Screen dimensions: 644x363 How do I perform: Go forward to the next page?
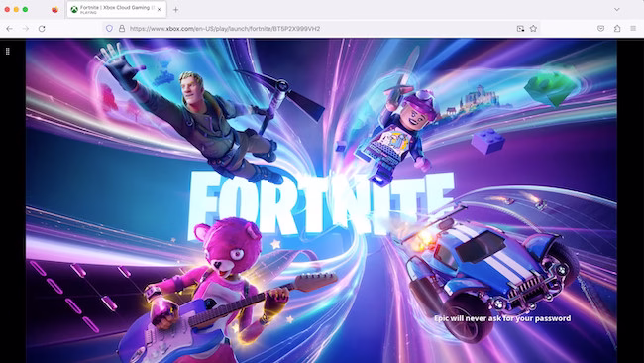pos(26,29)
